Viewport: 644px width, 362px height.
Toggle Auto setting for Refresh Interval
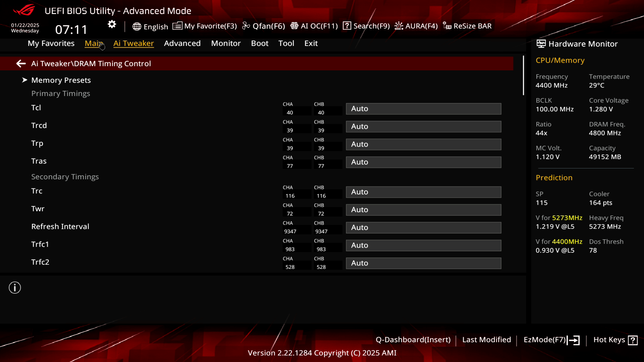coord(423,227)
